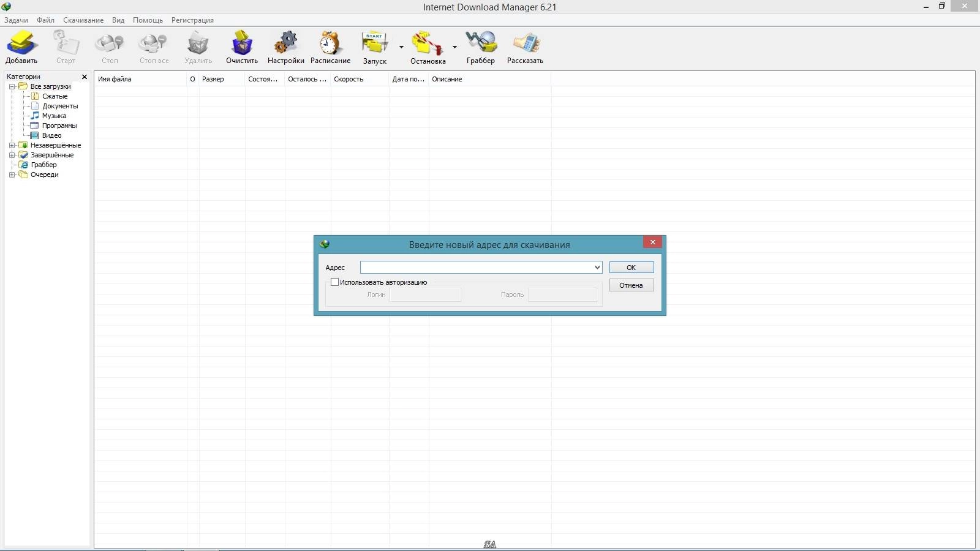
Task: Click the Удалить trash icon
Action: tap(198, 43)
